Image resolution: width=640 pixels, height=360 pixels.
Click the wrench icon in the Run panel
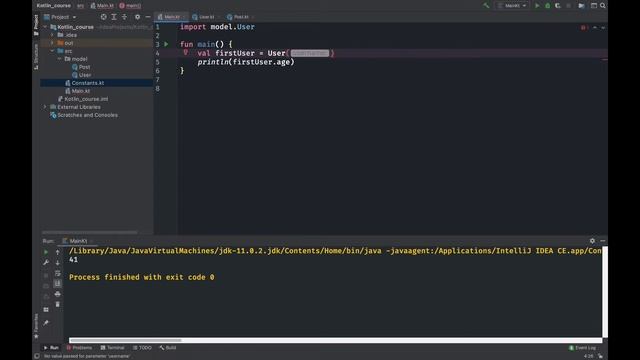46,262
